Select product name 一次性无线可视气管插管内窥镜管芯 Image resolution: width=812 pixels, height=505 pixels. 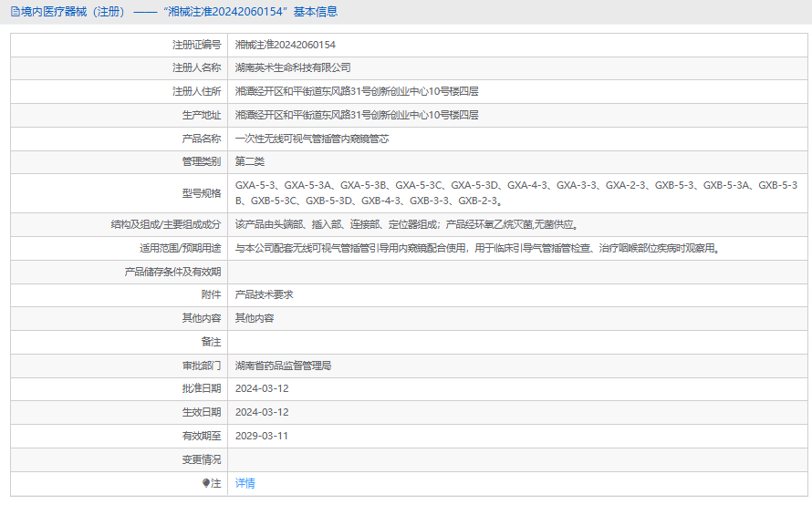(x=312, y=139)
